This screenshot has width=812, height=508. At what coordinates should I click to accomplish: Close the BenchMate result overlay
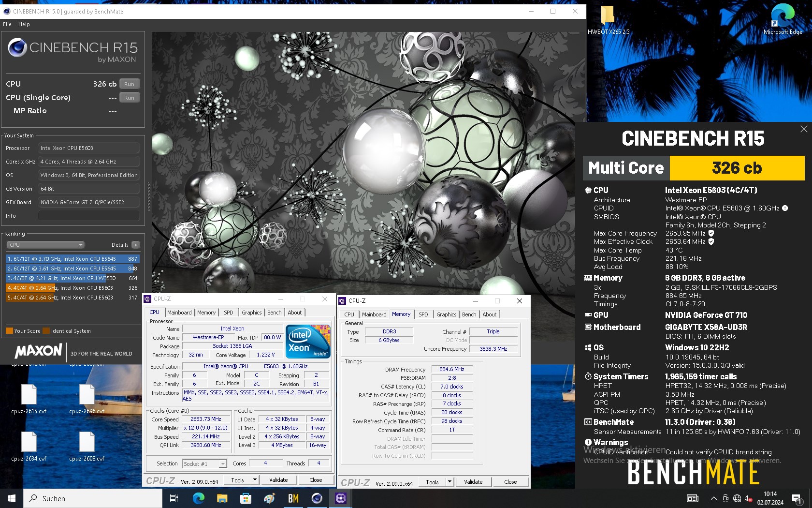click(x=804, y=129)
